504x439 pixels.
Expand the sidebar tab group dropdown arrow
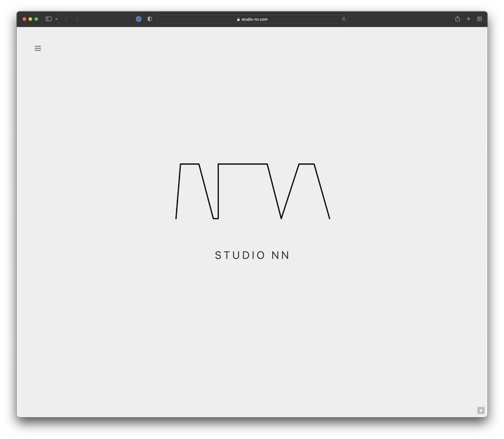tap(56, 19)
